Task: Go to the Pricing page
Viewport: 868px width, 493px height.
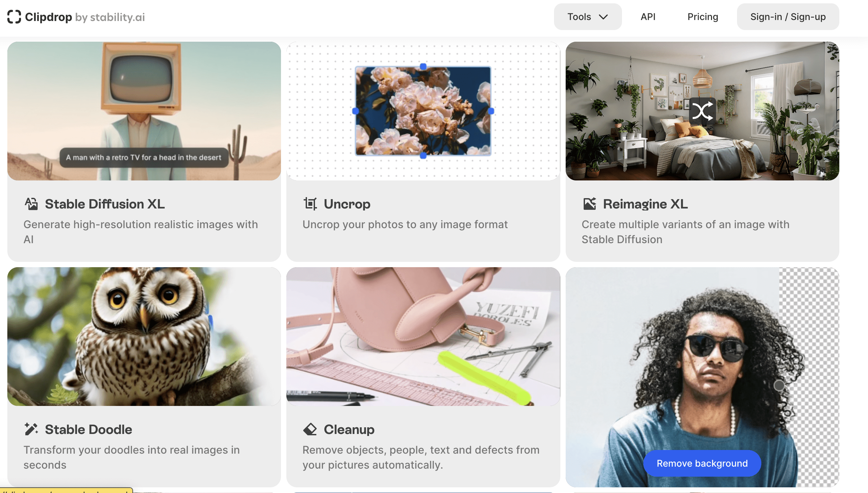Action: tap(703, 17)
